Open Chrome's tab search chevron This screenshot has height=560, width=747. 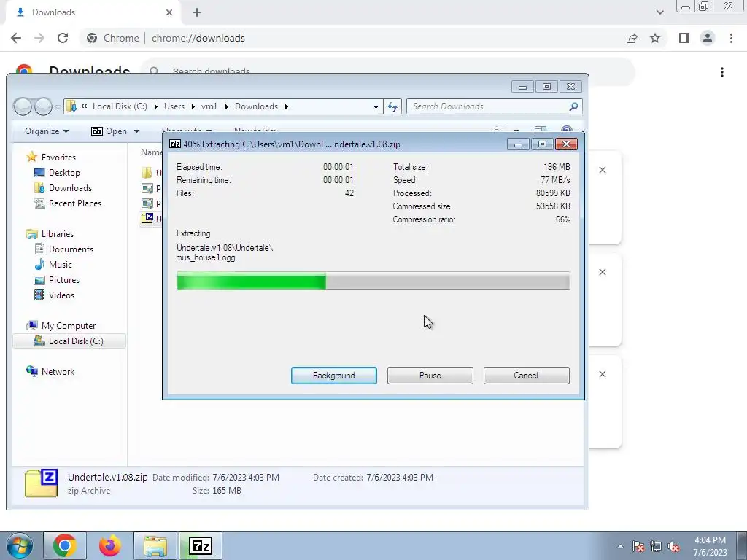coord(659,12)
